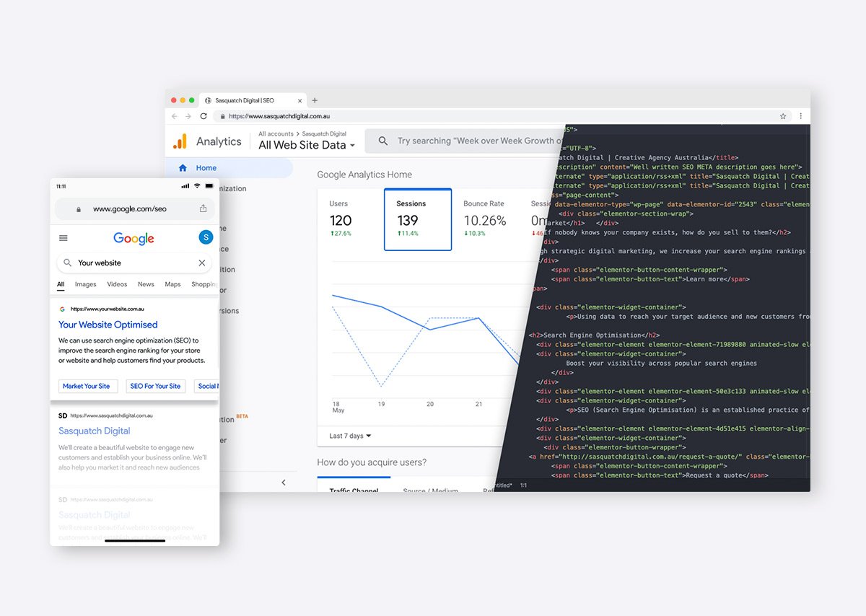Click the browser address bar URL
866x616 pixels.
(x=279, y=116)
